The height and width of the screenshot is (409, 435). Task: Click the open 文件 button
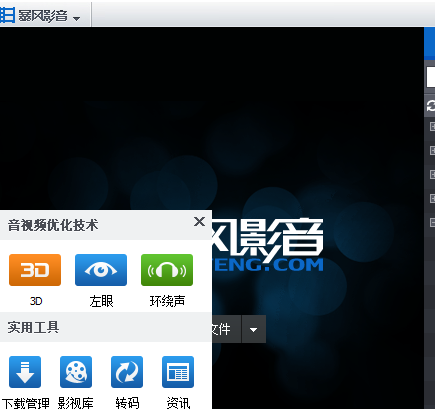coord(226,329)
